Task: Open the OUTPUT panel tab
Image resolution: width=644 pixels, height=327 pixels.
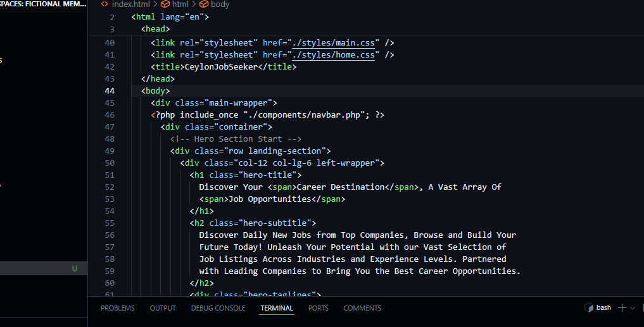Action: point(163,308)
